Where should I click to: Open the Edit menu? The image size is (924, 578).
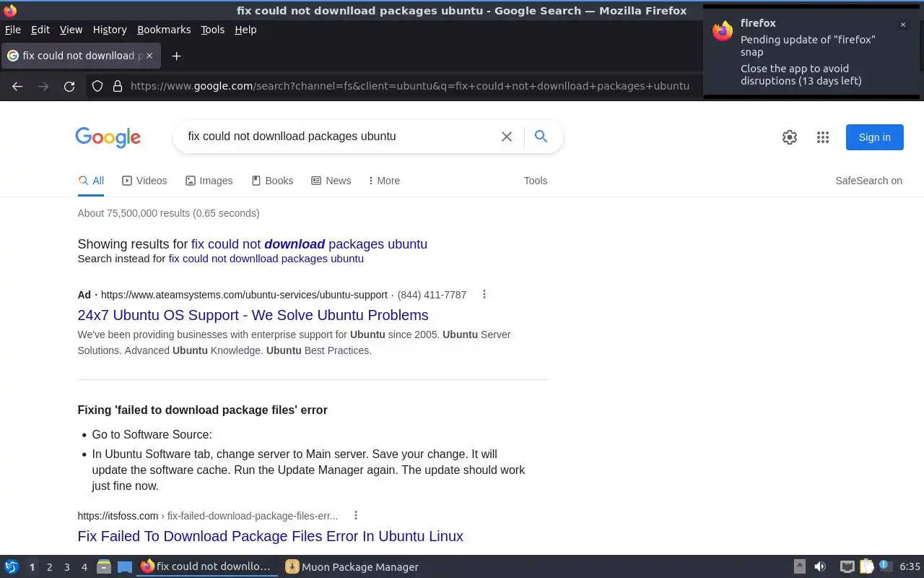[40, 30]
